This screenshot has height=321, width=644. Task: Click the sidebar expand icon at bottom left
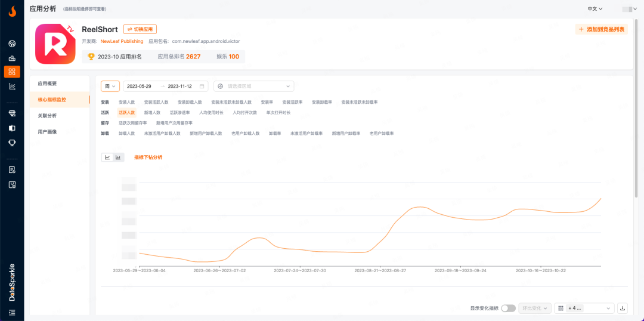pyautogui.click(x=12, y=312)
